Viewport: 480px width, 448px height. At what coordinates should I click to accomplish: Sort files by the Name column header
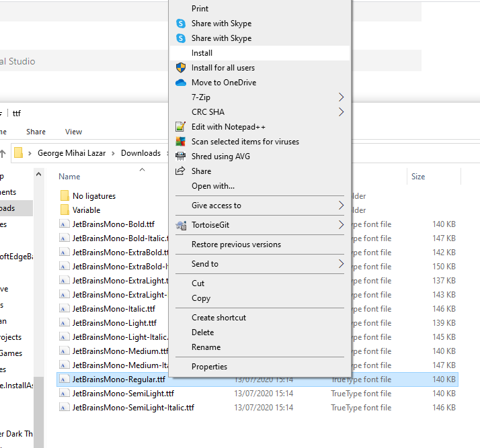(x=69, y=177)
